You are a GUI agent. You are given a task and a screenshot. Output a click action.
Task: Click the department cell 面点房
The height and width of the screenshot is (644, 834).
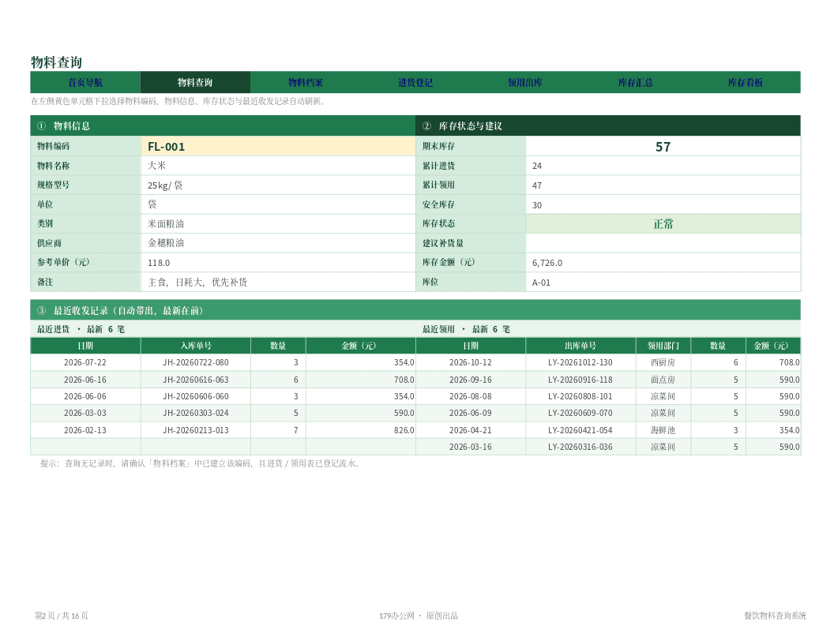pyautogui.click(x=663, y=380)
